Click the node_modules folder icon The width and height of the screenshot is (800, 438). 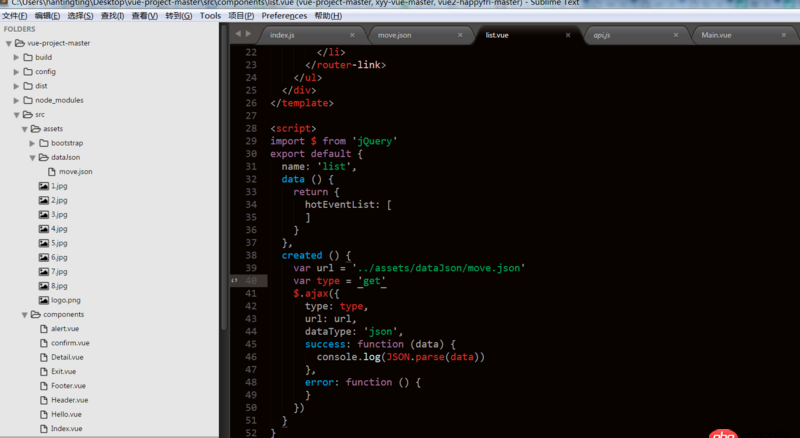[x=28, y=100]
